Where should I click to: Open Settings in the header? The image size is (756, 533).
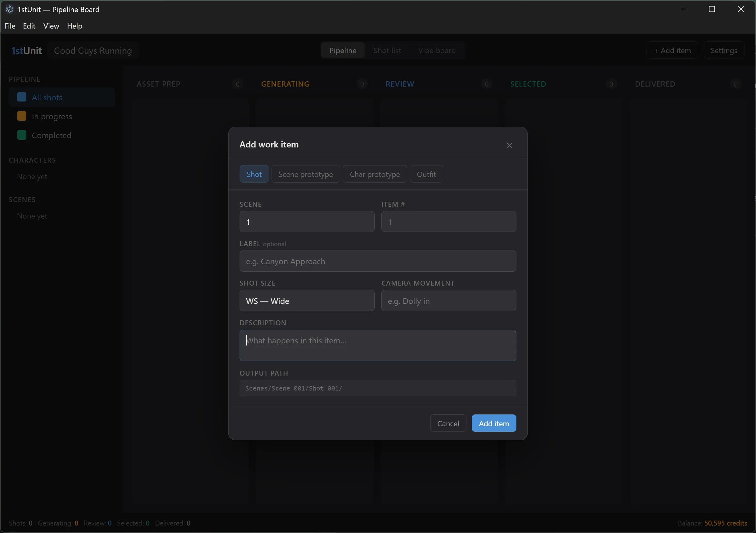[x=723, y=50]
